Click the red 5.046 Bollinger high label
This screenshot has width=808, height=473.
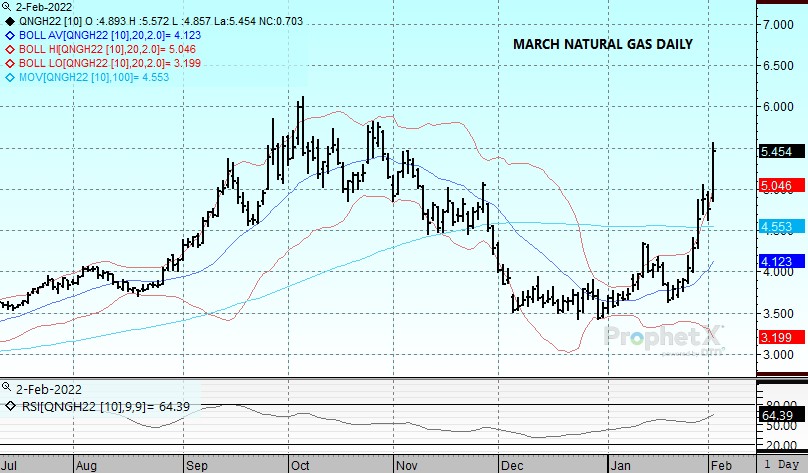point(776,185)
